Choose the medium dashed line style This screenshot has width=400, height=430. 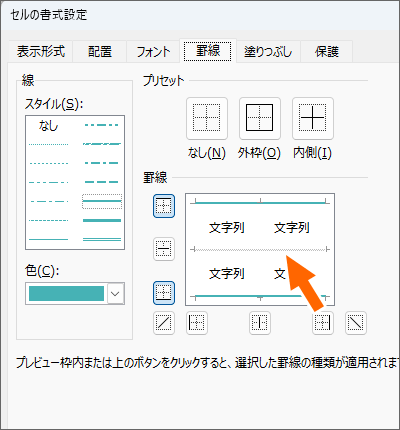(x=102, y=182)
